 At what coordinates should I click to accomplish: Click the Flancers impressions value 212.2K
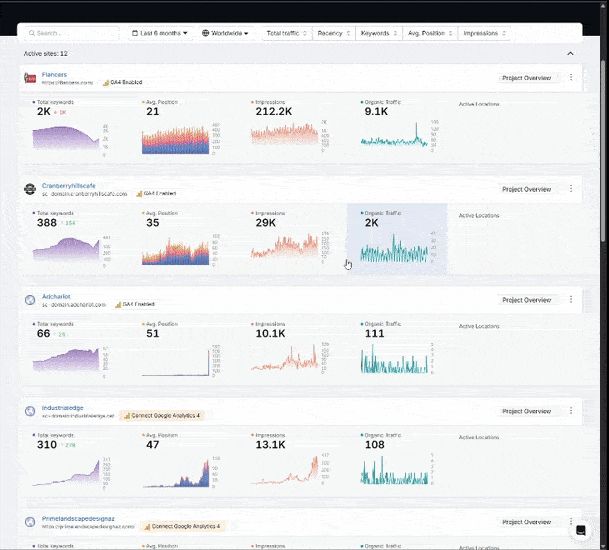(x=273, y=111)
